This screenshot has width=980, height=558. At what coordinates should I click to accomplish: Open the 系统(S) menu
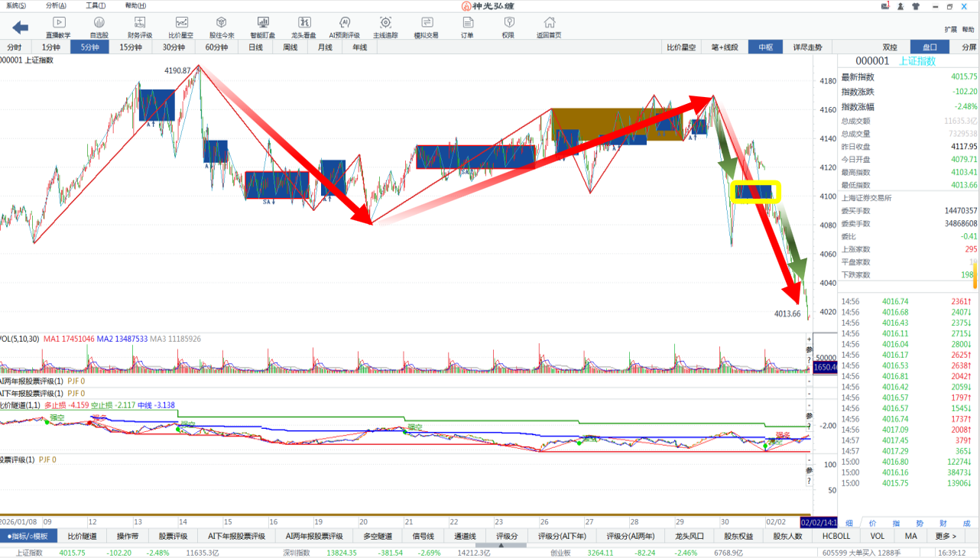click(x=15, y=5)
